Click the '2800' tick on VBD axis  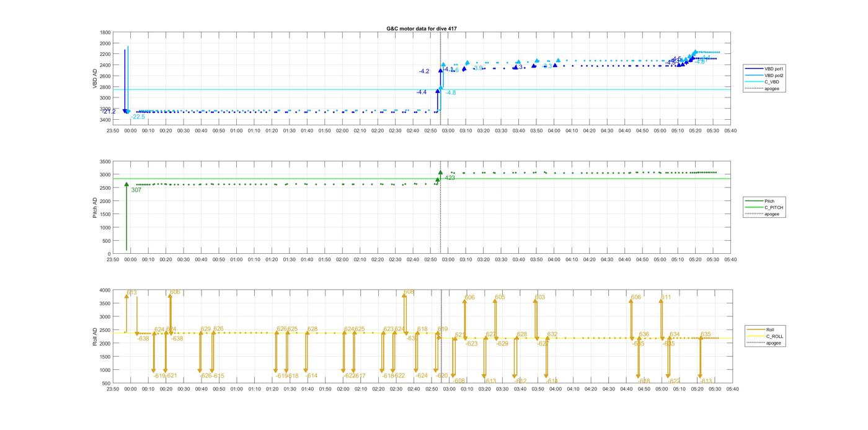click(x=105, y=87)
